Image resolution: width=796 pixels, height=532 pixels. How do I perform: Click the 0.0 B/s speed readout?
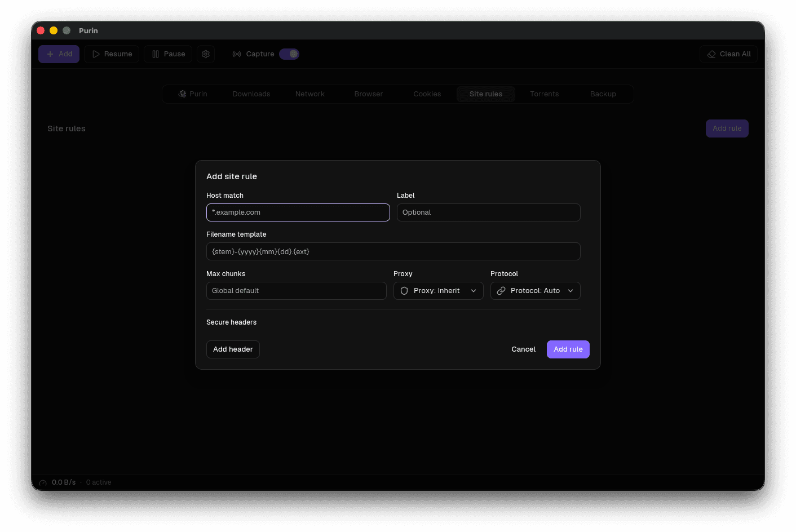[x=64, y=482]
